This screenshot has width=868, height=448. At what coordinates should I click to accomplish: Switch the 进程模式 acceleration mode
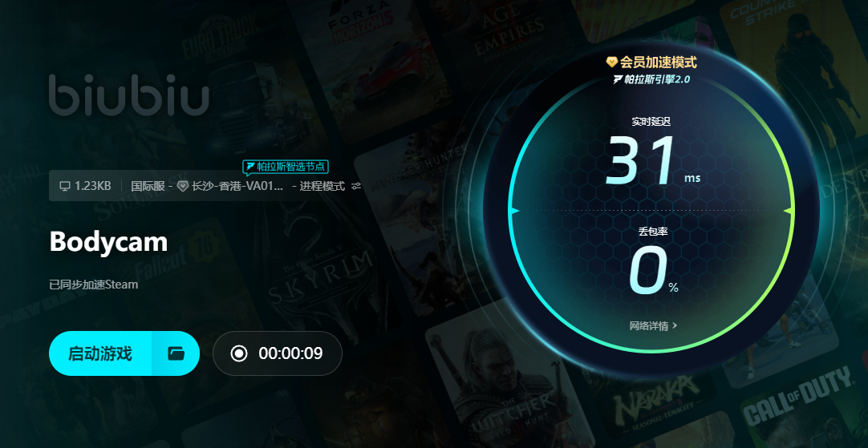(322, 186)
